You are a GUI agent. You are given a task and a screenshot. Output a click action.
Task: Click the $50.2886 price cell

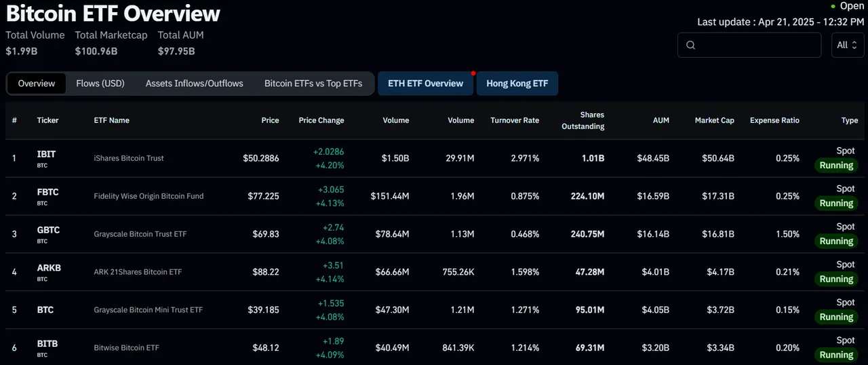(x=261, y=158)
